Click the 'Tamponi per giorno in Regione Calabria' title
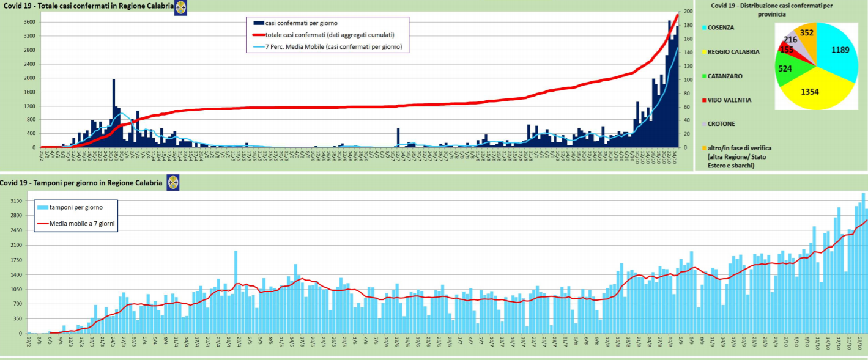The height and width of the screenshot is (360, 868). (x=81, y=183)
